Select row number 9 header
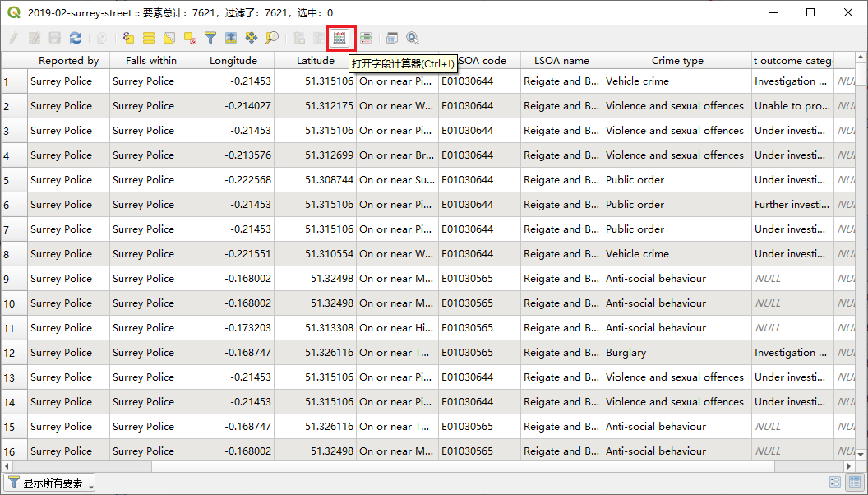 [15, 279]
